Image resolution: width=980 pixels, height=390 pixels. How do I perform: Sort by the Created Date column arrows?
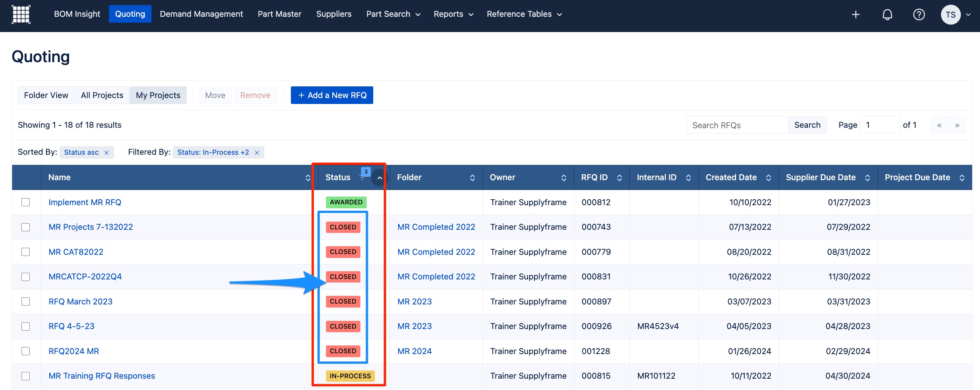pyautogui.click(x=768, y=178)
